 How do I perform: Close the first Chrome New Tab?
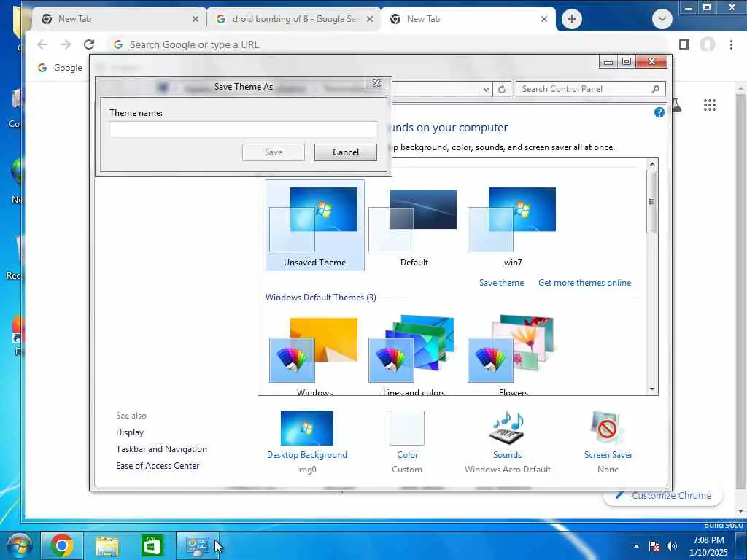[196, 19]
